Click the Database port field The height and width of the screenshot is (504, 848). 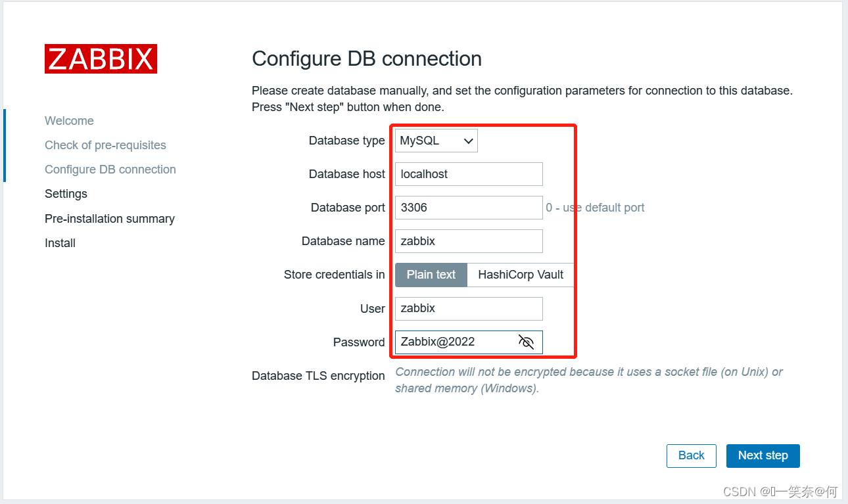click(469, 208)
